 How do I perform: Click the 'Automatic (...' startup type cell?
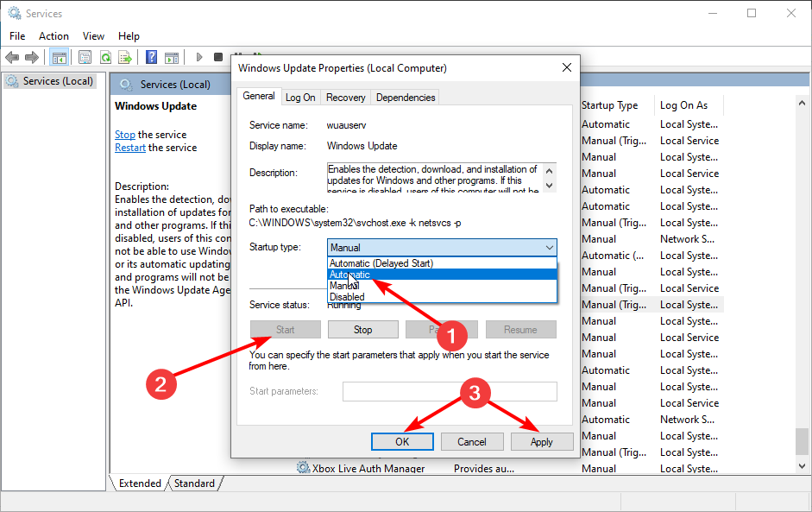point(613,256)
